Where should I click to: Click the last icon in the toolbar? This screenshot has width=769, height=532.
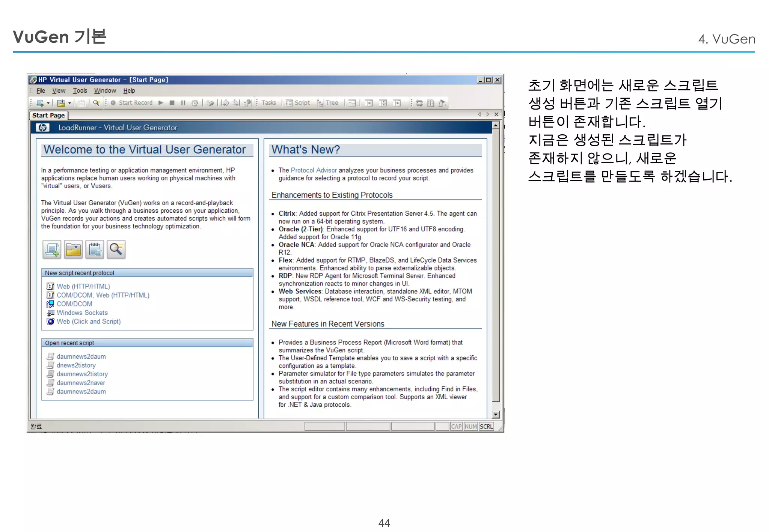(x=442, y=103)
